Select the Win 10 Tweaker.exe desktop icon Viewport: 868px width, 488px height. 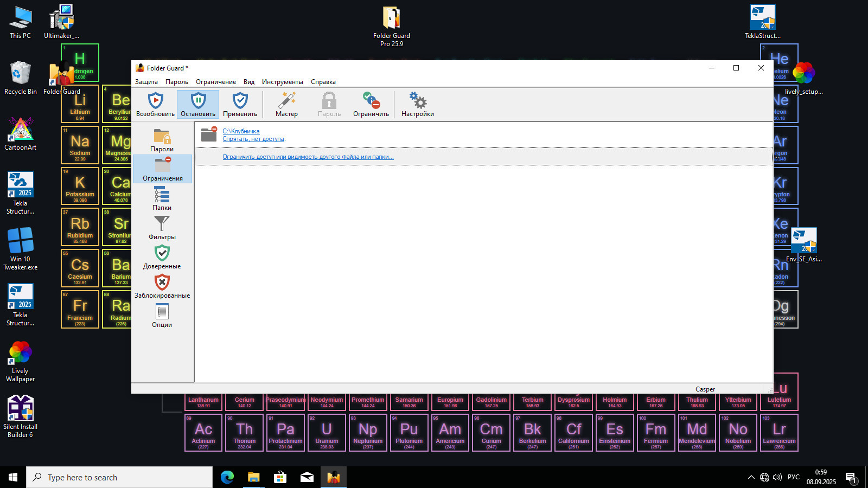[21, 249]
